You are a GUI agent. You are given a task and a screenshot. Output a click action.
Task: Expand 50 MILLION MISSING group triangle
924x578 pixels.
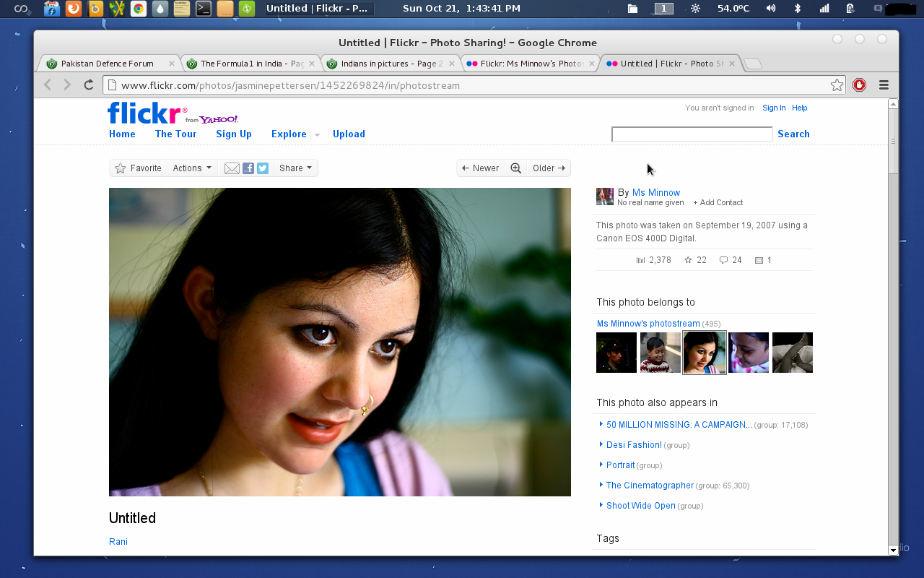[601, 424]
